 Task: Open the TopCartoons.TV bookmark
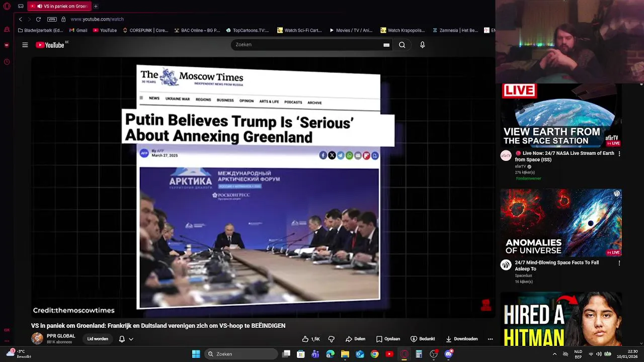click(248, 30)
